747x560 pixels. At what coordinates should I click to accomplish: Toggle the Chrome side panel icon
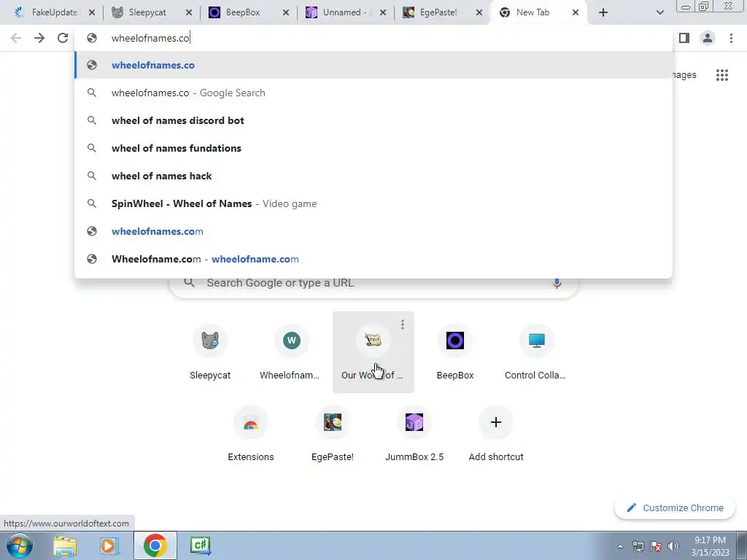684,38
